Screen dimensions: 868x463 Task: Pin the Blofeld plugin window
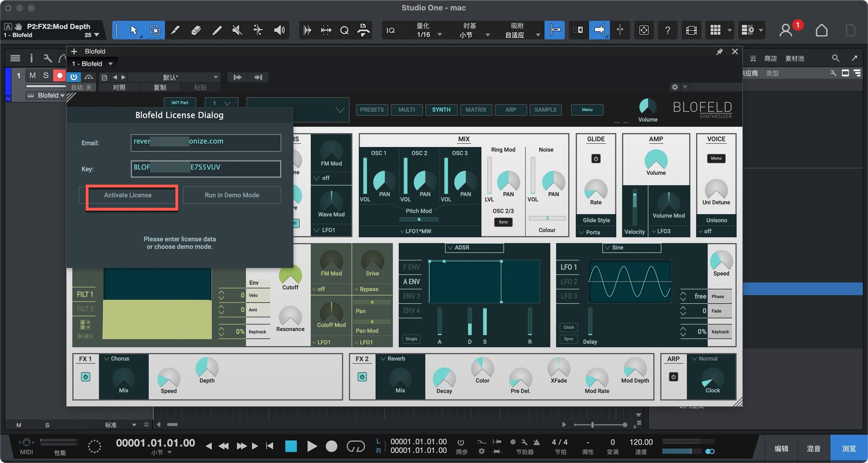pos(719,52)
